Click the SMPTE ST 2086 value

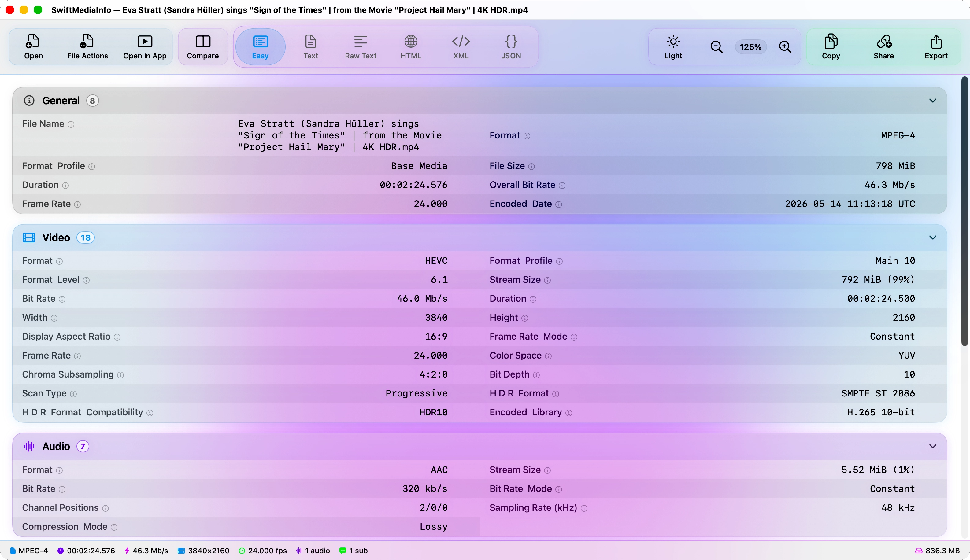pos(878,393)
